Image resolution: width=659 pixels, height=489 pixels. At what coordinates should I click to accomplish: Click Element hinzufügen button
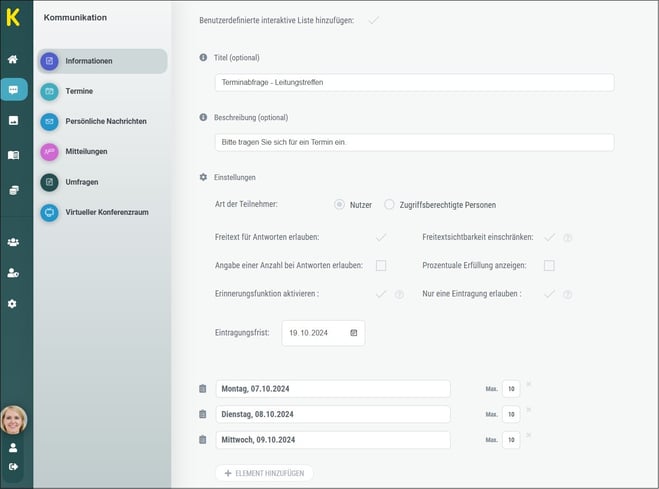click(x=264, y=473)
